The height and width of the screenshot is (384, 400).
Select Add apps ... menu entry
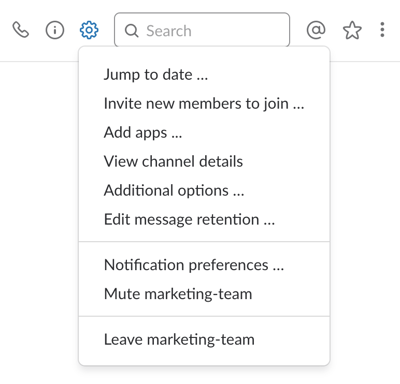204,133
